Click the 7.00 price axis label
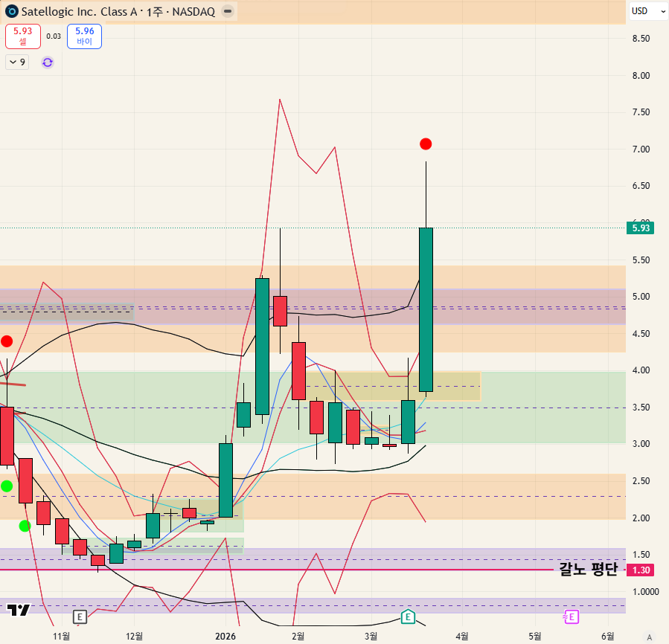The height and width of the screenshot is (644, 669). click(x=641, y=149)
